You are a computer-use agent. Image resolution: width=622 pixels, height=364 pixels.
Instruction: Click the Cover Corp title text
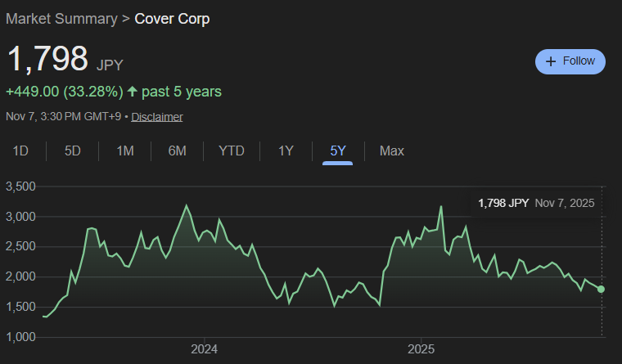click(x=172, y=19)
